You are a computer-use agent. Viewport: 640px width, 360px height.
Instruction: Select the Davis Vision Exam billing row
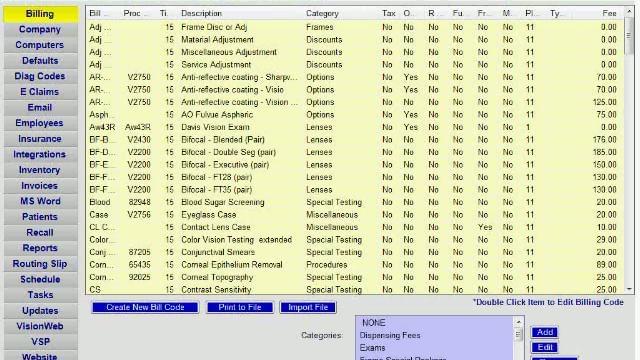pyautogui.click(x=353, y=127)
